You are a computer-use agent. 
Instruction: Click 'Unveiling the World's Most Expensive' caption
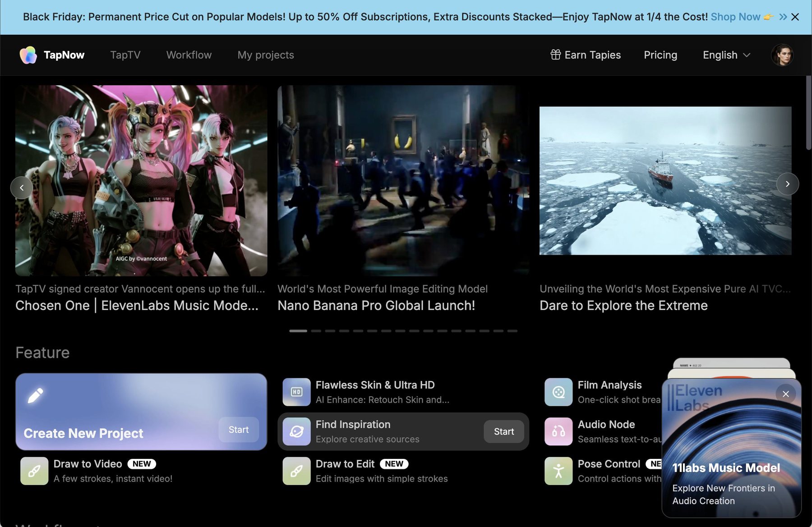click(665, 289)
